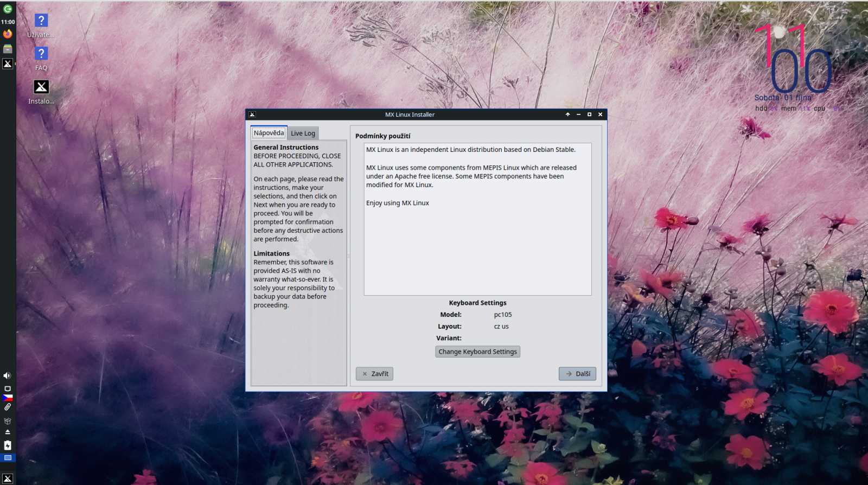Click the Czech flag keyboard layout indicator
Image resolution: width=868 pixels, height=485 pixels.
click(8, 398)
